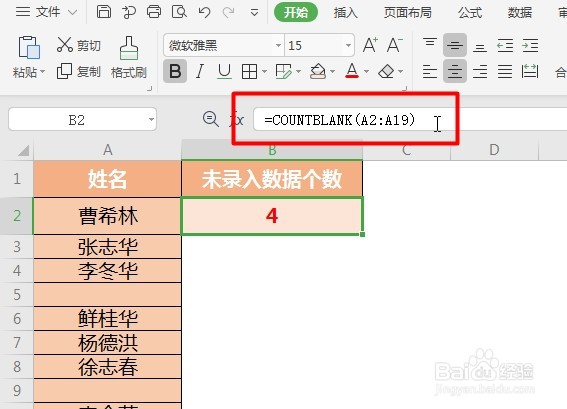Justify text alignment

tap(505, 71)
